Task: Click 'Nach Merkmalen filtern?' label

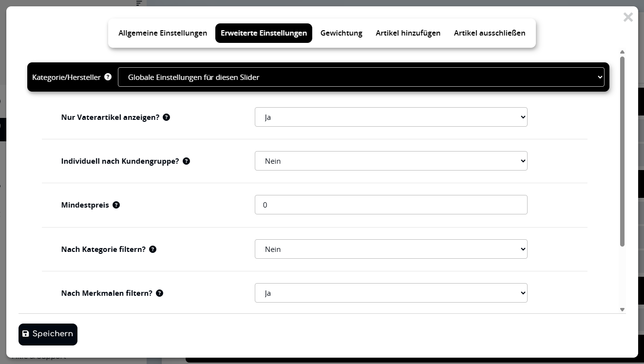Action: coord(107,293)
